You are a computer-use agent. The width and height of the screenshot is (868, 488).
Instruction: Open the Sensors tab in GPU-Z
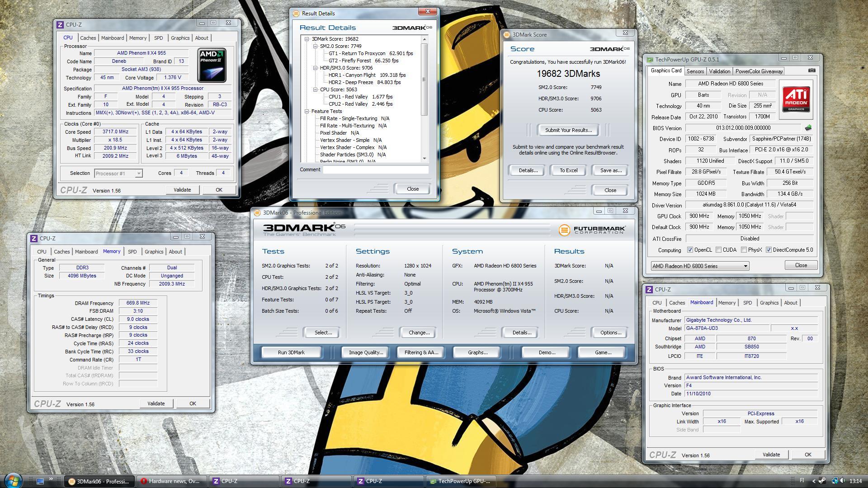coord(695,71)
